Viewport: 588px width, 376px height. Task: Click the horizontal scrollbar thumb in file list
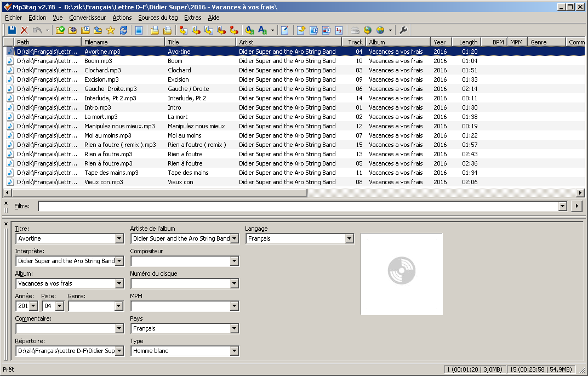159,193
